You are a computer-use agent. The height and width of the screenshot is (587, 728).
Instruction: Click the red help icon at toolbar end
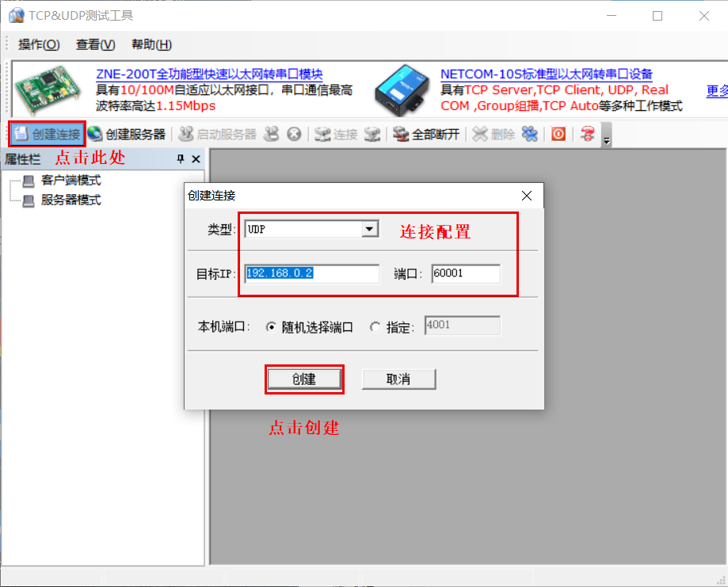[587, 134]
